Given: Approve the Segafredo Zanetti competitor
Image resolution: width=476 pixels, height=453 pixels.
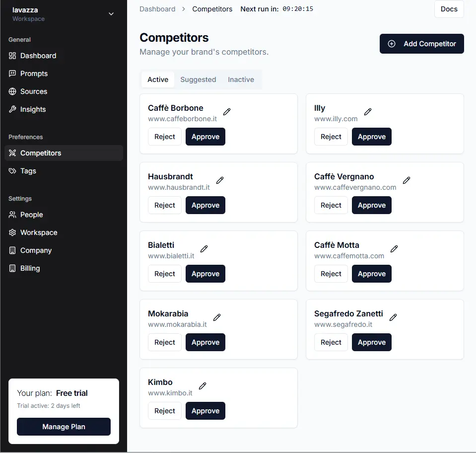Looking at the screenshot, I should click(x=372, y=342).
